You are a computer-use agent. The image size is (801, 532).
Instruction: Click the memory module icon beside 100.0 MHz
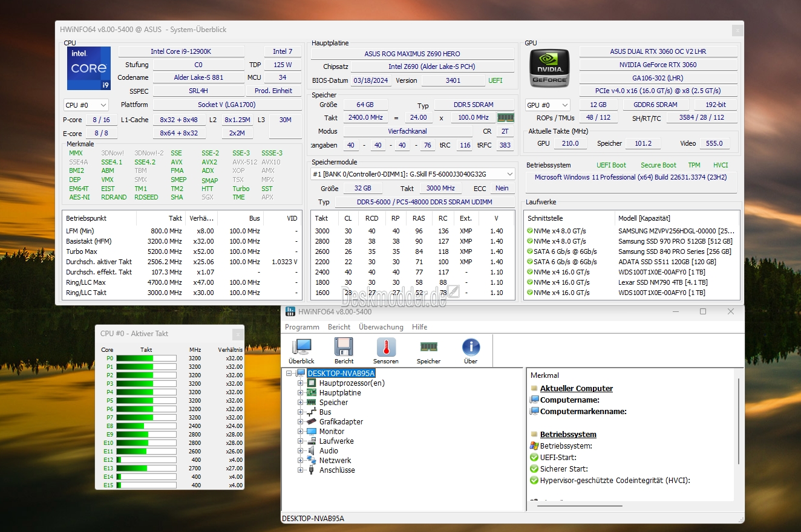point(505,118)
